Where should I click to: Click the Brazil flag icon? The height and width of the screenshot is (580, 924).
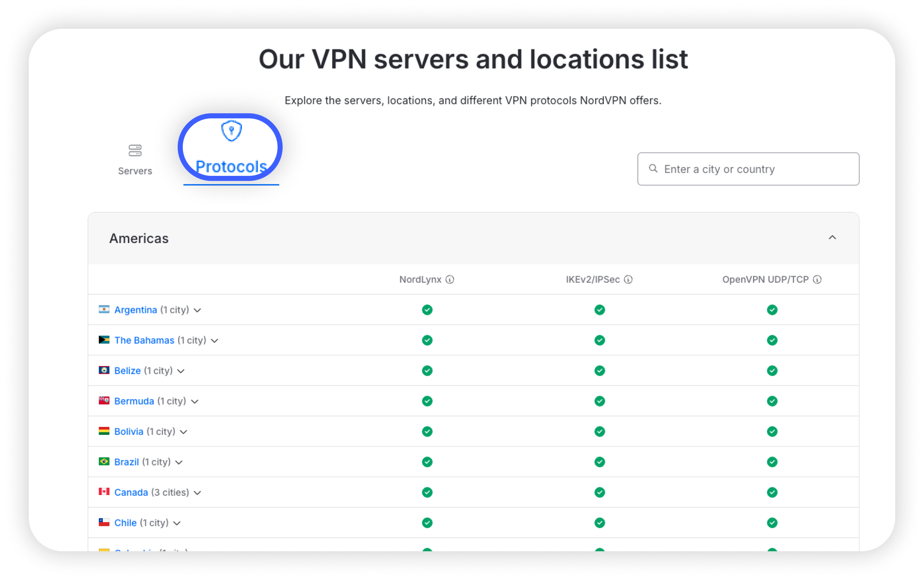[104, 462]
